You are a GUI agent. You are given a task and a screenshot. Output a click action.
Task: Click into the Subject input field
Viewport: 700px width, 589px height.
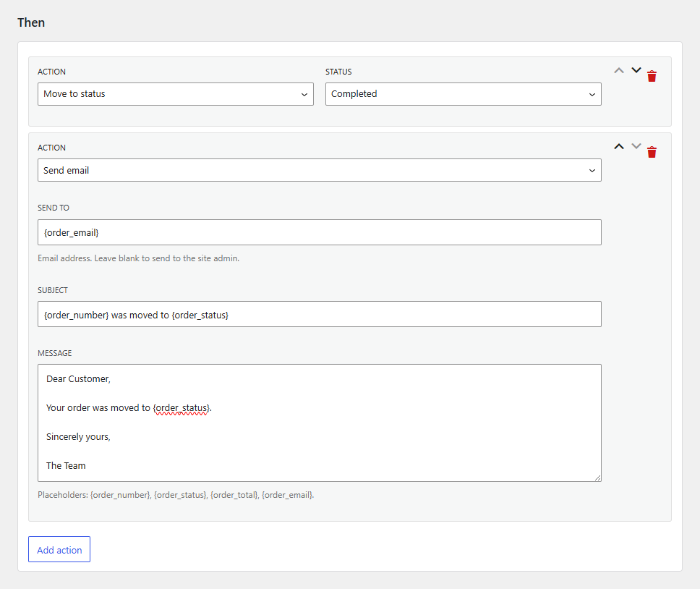tap(319, 314)
